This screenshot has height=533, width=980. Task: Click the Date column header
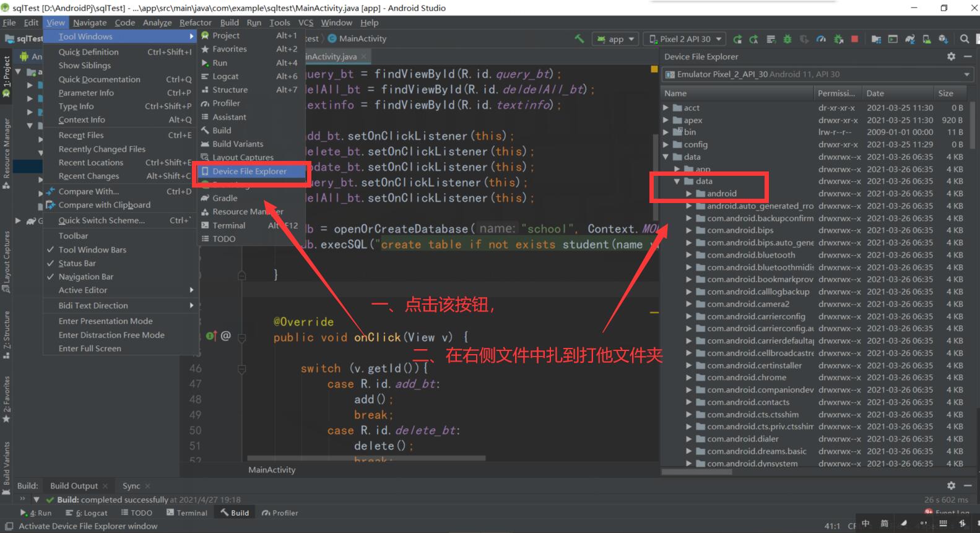pos(897,93)
